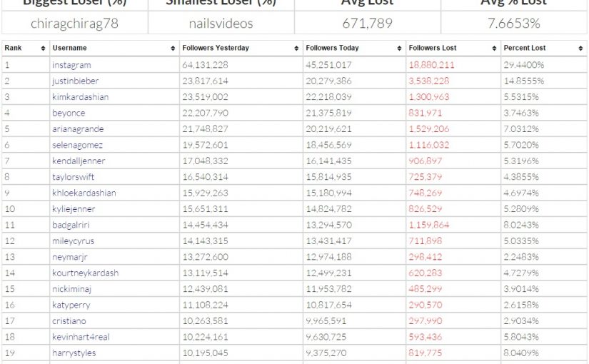Select beyonce followers yesterday 22,207,790
The width and height of the screenshot is (589, 364).
[205, 113]
